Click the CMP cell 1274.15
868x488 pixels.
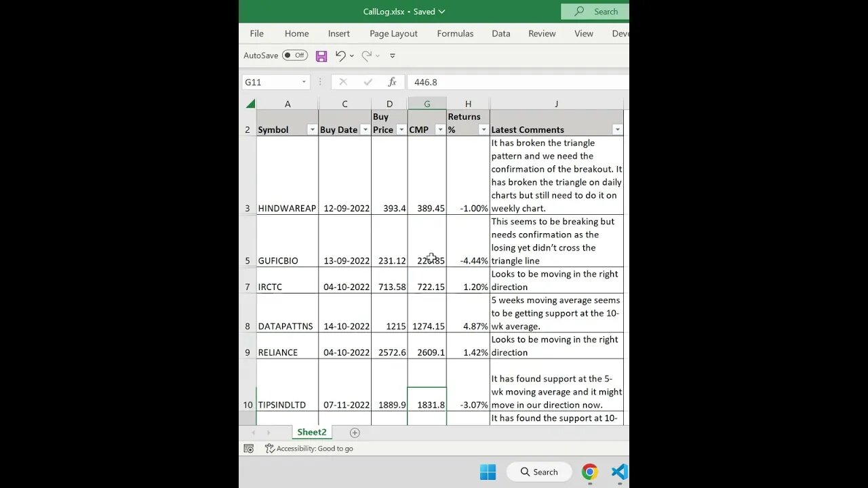[427, 313]
